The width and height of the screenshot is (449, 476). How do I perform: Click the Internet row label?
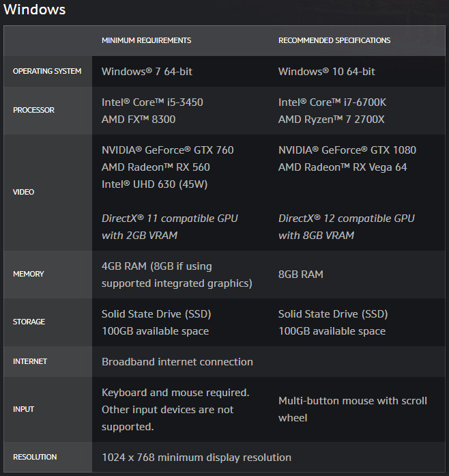pos(30,361)
